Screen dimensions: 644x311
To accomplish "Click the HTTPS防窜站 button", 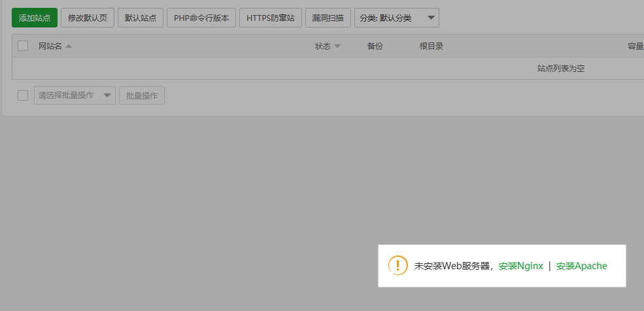I will [x=271, y=18].
